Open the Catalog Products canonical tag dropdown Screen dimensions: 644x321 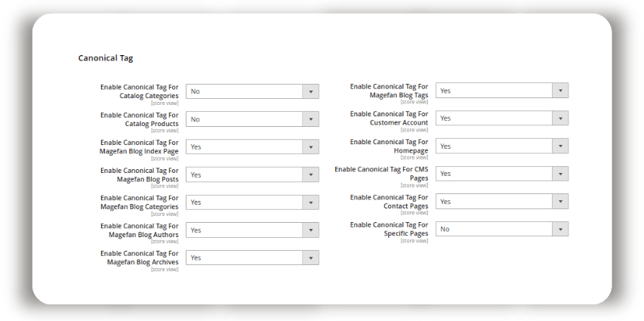pos(252,119)
